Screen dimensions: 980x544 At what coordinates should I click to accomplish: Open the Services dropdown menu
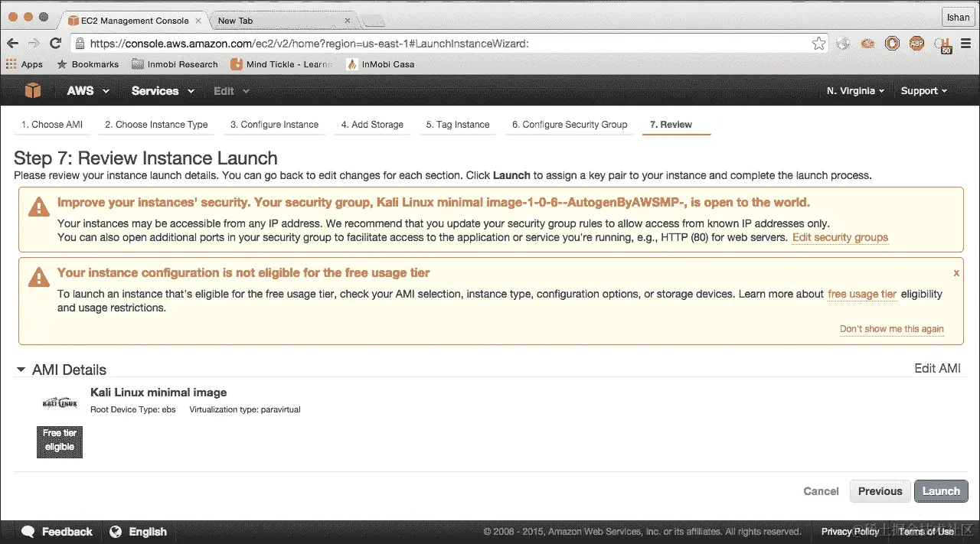[163, 90]
